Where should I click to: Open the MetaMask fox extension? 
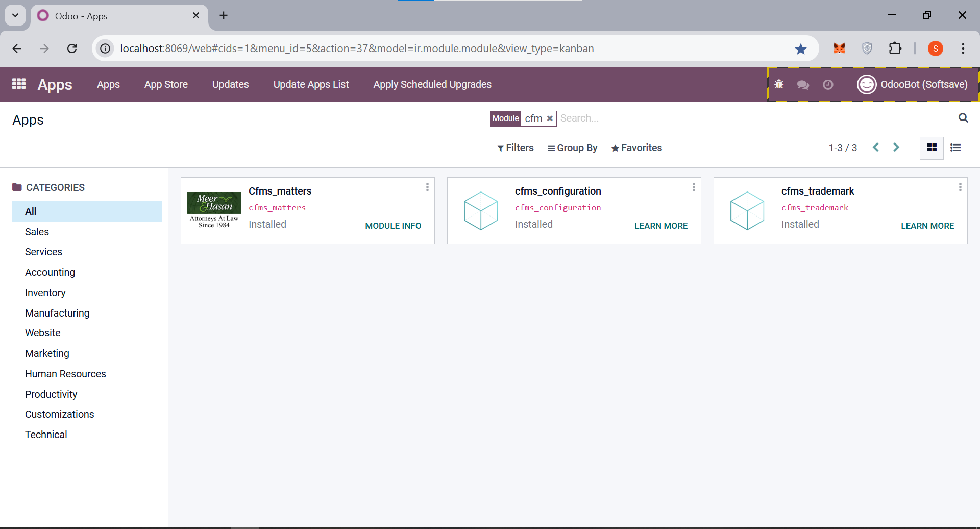pos(839,49)
